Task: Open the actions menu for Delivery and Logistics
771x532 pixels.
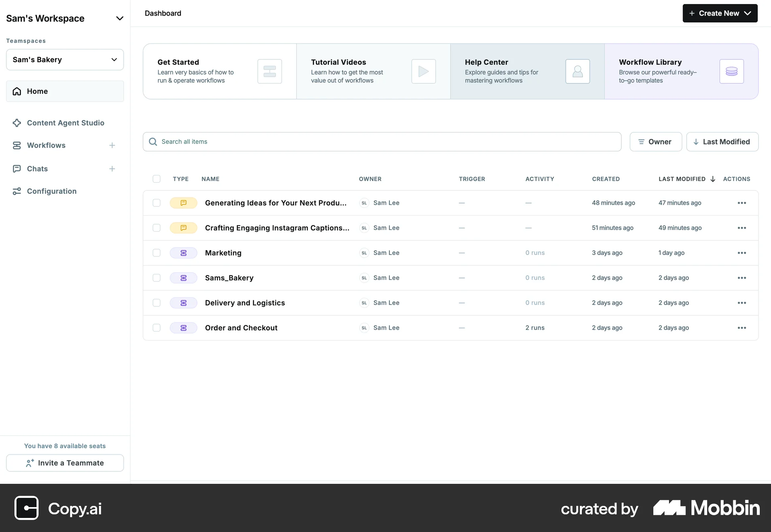Action: (742, 303)
